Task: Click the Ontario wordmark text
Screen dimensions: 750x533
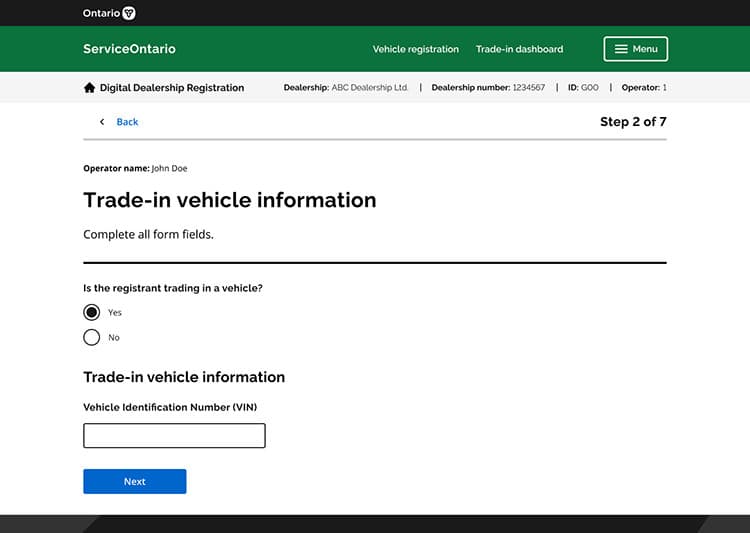Action: 101,13
